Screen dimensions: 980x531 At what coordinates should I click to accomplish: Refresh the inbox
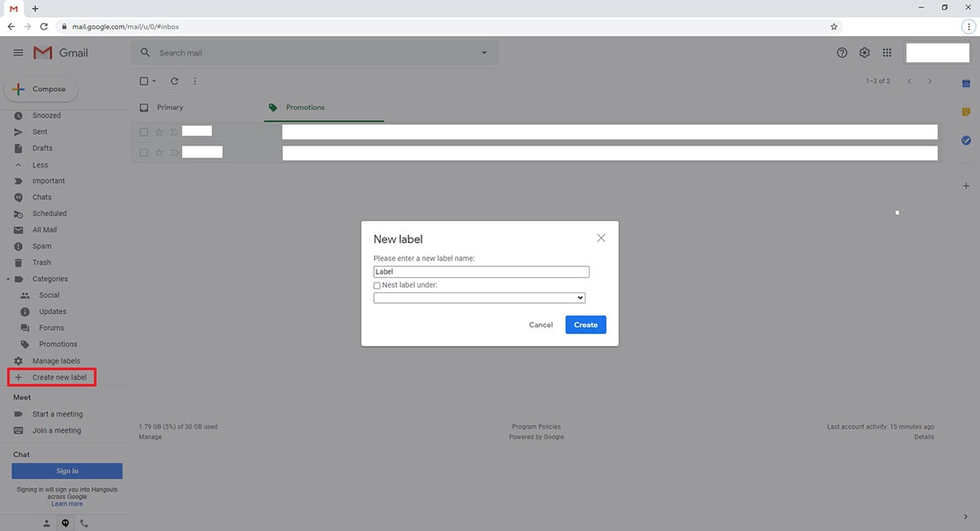tap(174, 81)
